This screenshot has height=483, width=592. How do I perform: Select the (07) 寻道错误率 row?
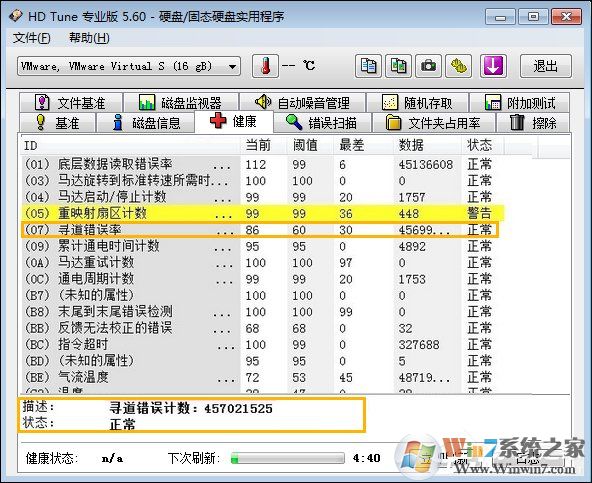pos(260,230)
